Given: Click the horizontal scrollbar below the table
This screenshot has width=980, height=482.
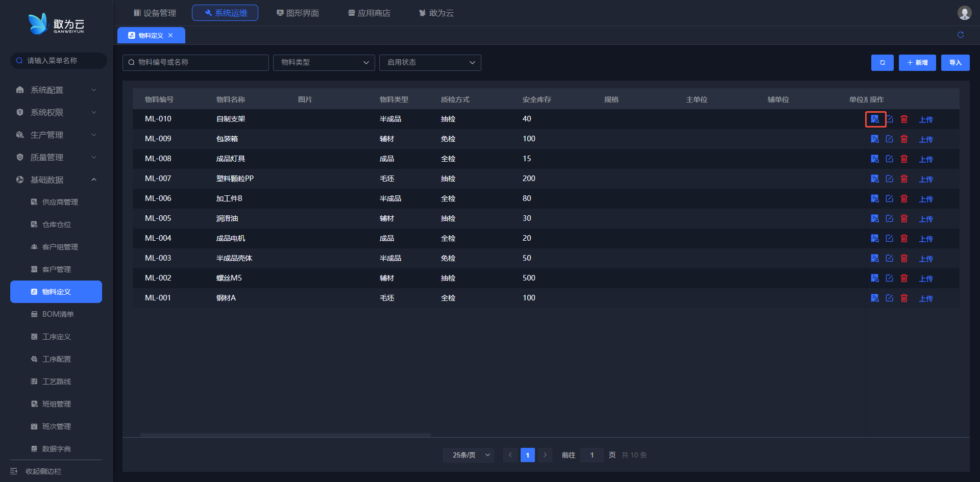Looking at the screenshot, I should point(286,435).
